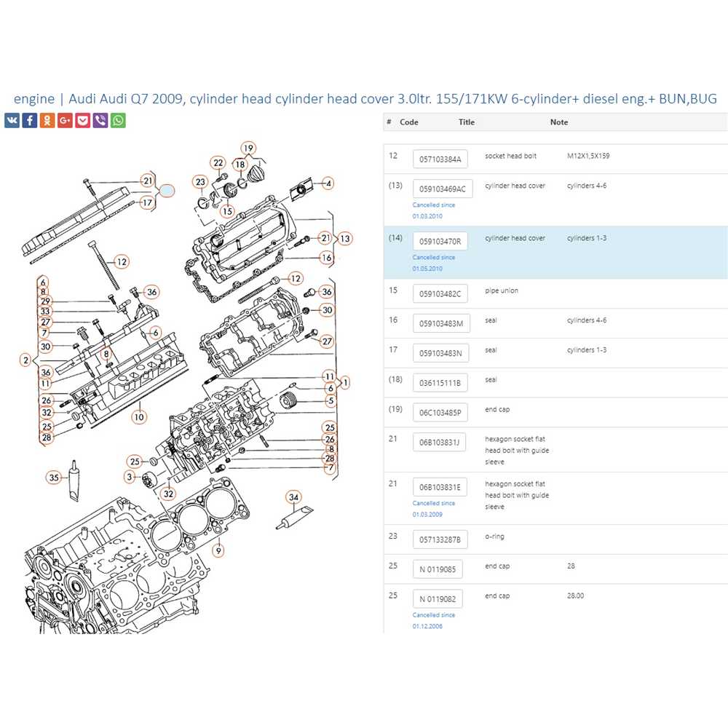Image resolution: width=728 pixels, height=728 pixels.
Task: Select callout 23 in the diagram
Action: pos(200,182)
